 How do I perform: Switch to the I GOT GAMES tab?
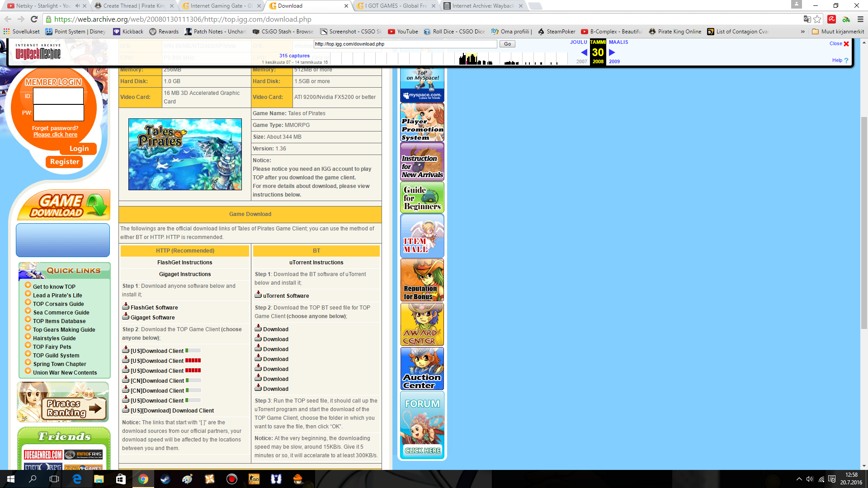(x=396, y=6)
